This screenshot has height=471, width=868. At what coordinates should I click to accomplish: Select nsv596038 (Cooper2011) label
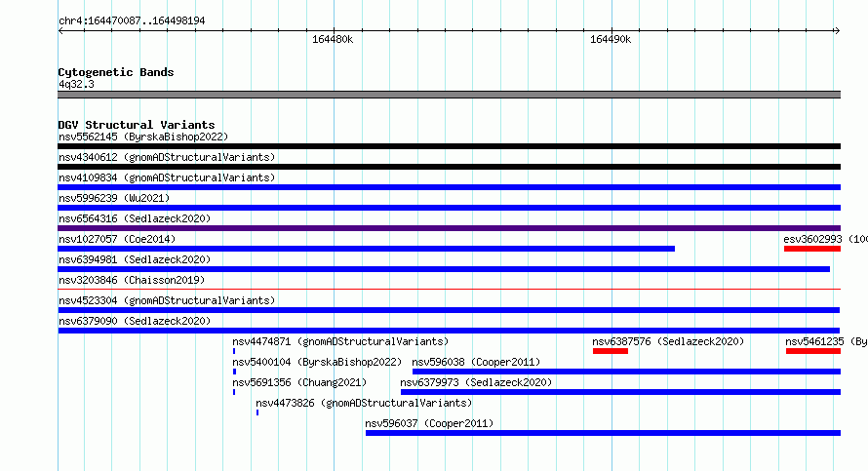(476, 362)
